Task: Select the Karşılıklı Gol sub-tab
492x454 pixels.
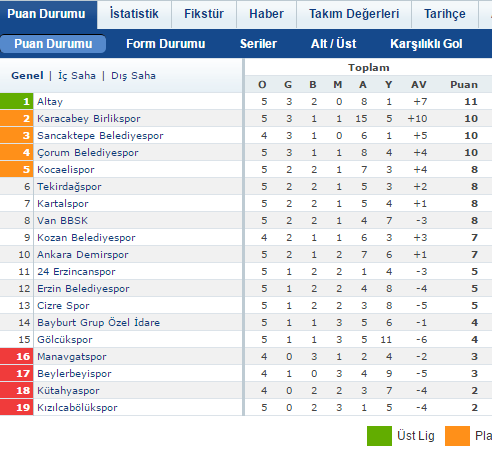Action: tap(426, 44)
